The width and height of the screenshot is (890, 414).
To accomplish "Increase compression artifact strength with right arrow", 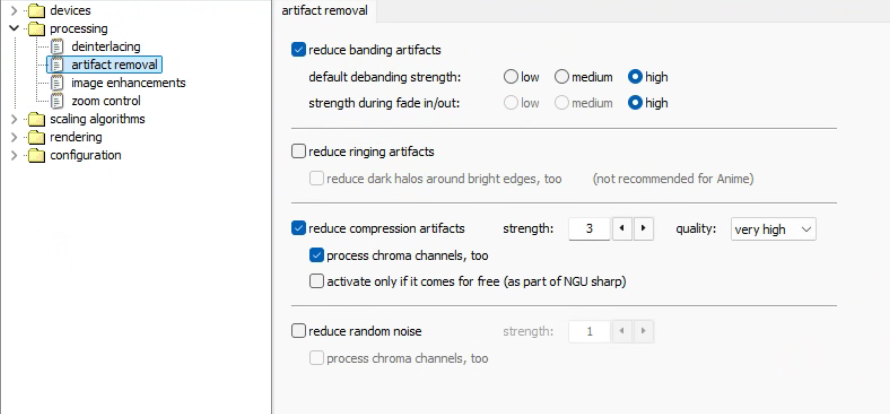I will pos(642,229).
